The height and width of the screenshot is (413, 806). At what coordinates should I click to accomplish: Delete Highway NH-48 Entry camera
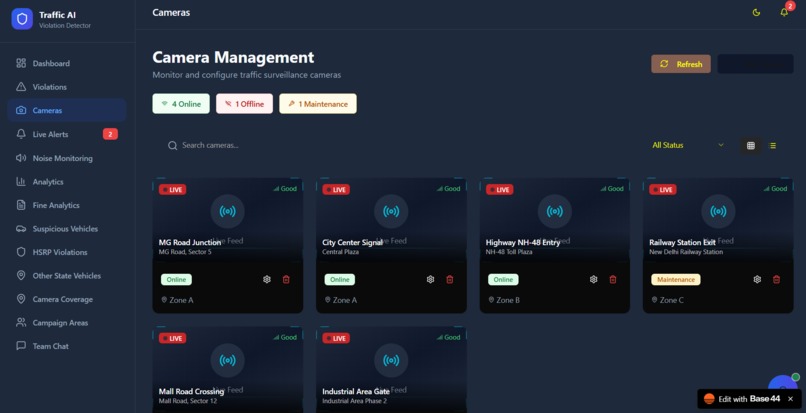click(x=613, y=279)
